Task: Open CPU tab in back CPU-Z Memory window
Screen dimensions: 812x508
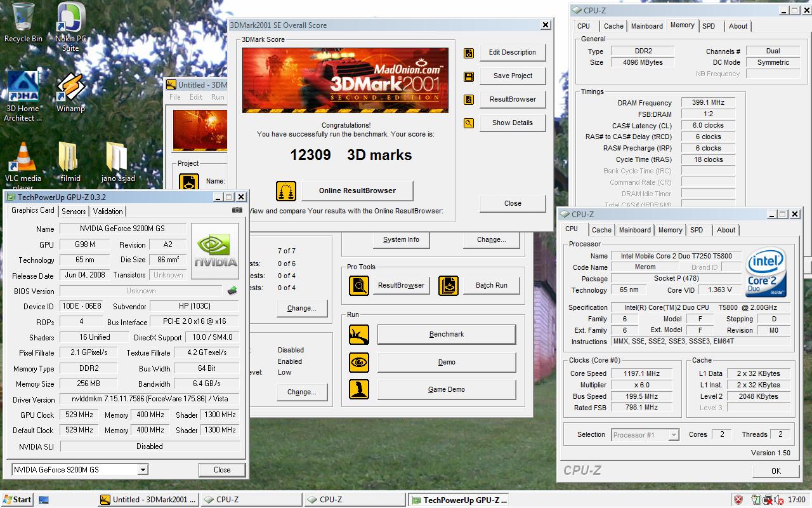Action: pyautogui.click(x=584, y=26)
